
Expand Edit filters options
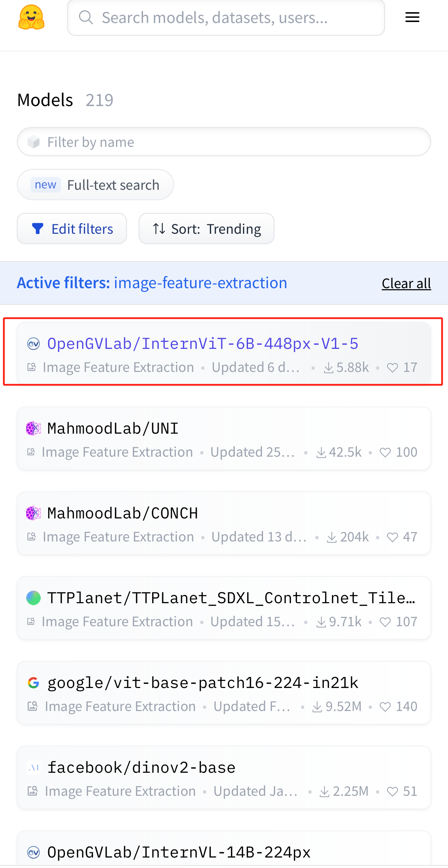point(72,229)
